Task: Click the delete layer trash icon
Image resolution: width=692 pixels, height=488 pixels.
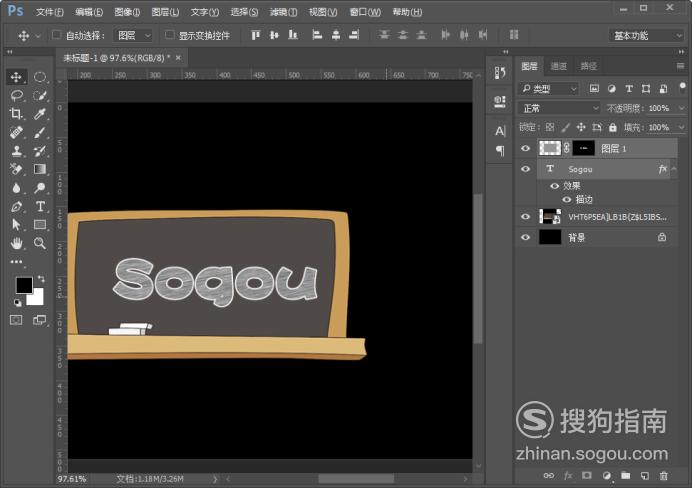Action: tap(663, 475)
